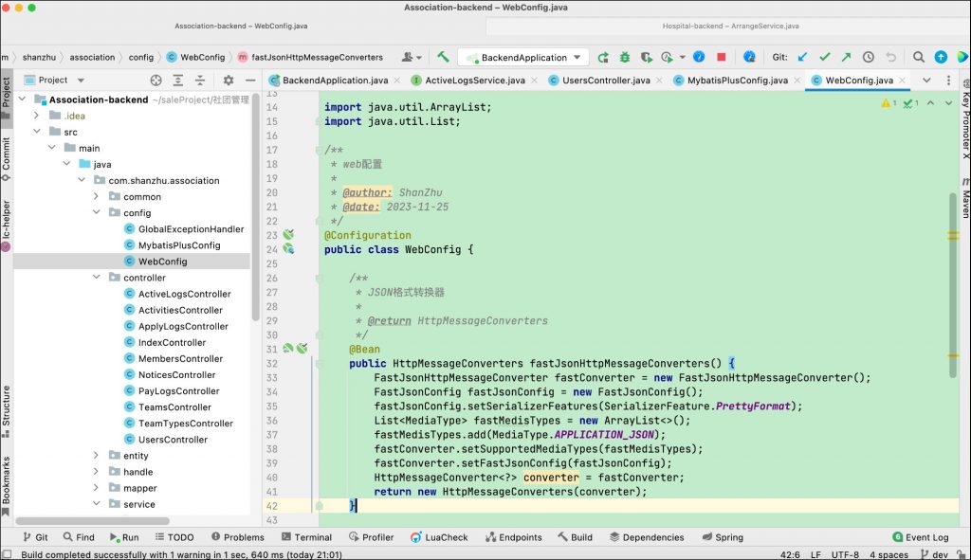Stop the running application
Screen dimensions: 971x560
(722, 57)
